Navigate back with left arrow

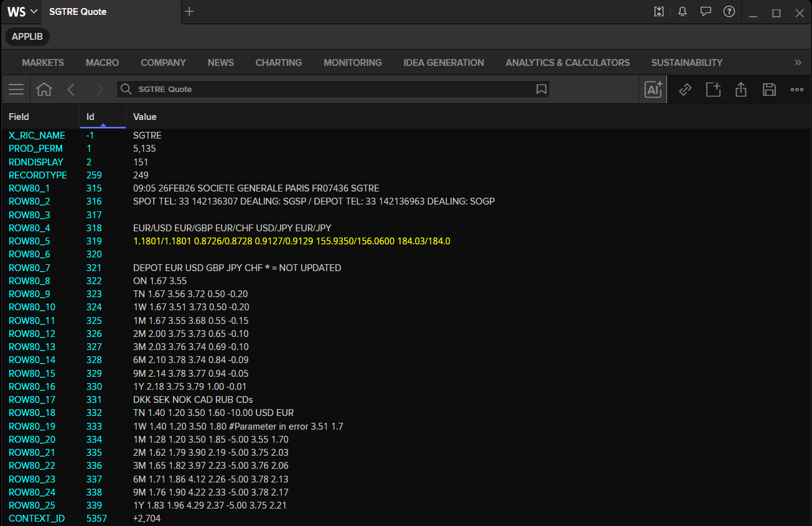(x=71, y=90)
